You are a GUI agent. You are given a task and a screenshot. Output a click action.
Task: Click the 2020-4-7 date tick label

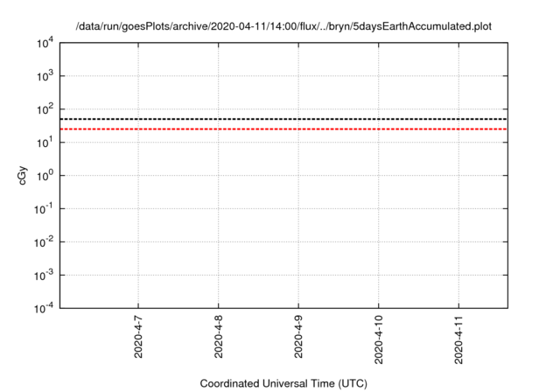click(138, 337)
